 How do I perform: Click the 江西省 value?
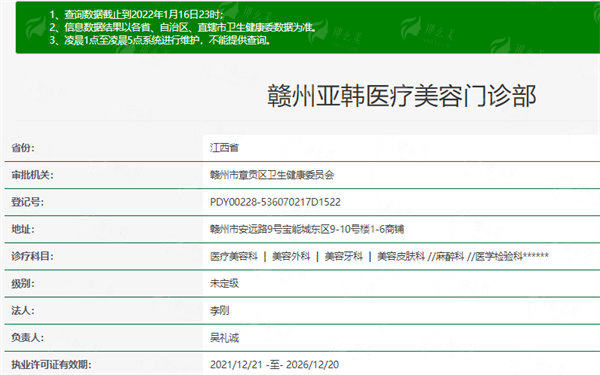pyautogui.click(x=224, y=148)
